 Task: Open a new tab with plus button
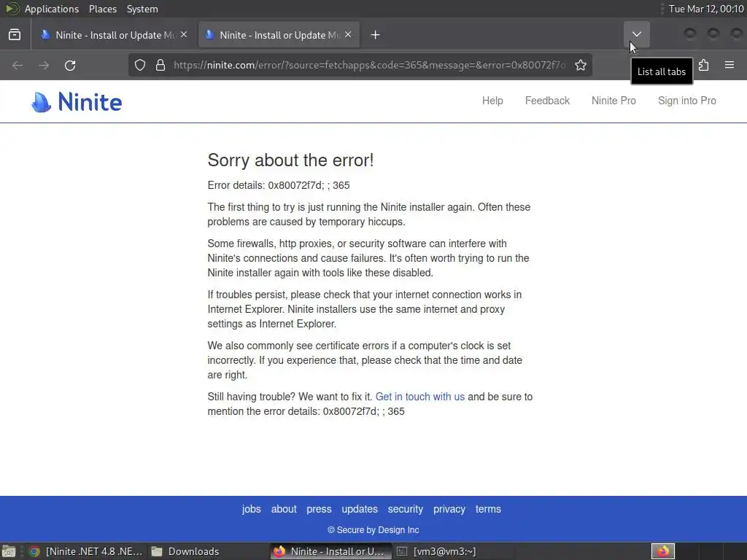tap(376, 35)
